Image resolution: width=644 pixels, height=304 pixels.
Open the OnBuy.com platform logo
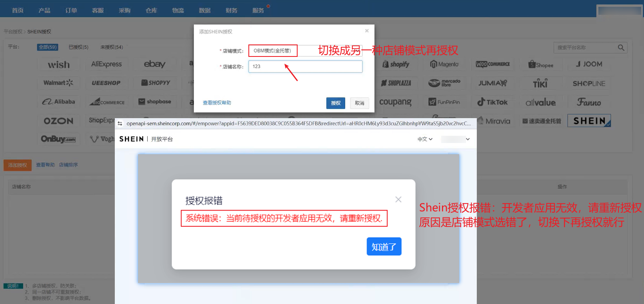point(58,139)
